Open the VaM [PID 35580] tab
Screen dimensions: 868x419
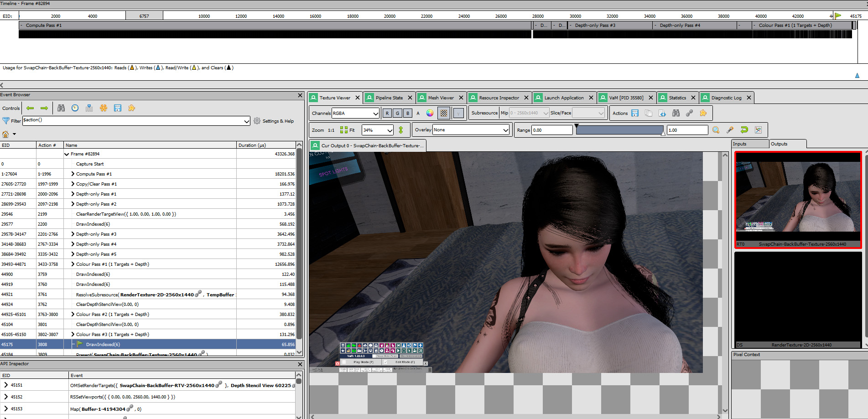pos(626,98)
